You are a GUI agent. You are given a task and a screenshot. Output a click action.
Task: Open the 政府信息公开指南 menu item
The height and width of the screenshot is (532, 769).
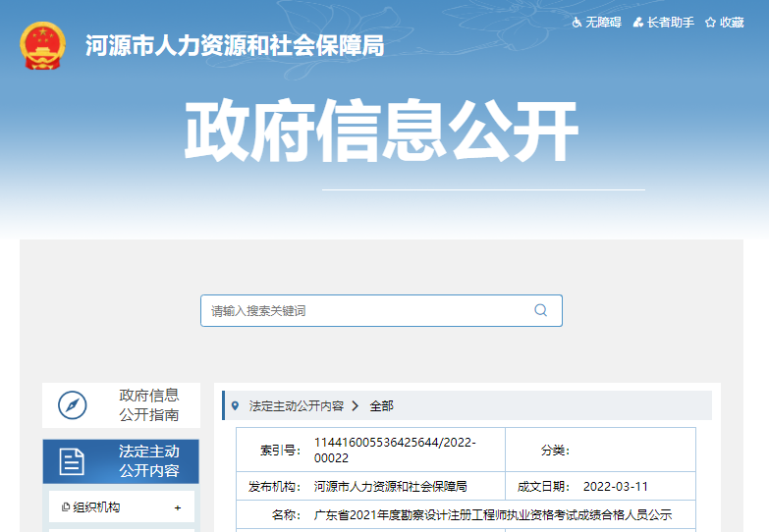(121, 405)
